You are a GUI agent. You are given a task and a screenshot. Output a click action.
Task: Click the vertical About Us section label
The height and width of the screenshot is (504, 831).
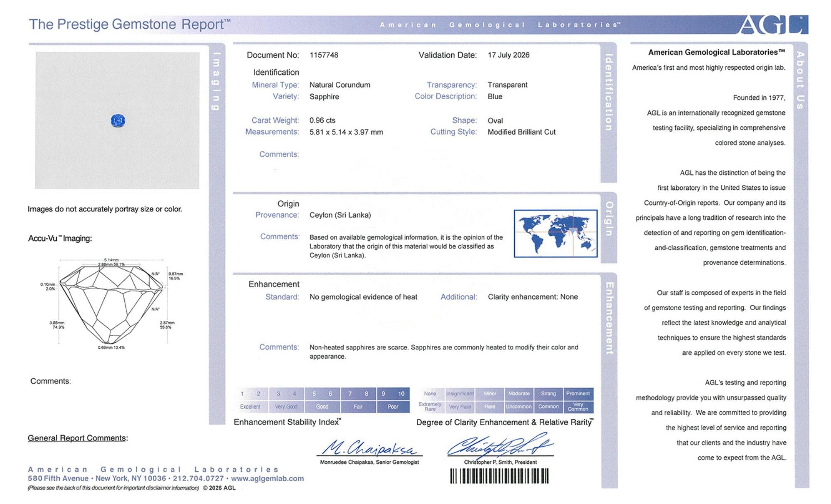pyautogui.click(x=800, y=81)
